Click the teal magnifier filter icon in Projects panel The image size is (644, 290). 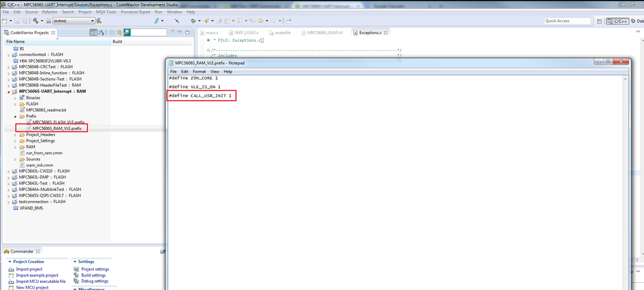point(127,32)
